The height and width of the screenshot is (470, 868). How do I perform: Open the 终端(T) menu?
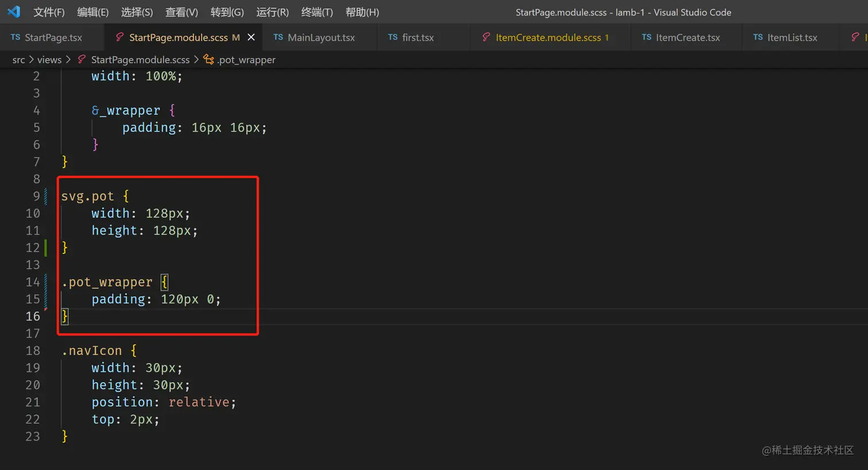tap(317, 12)
